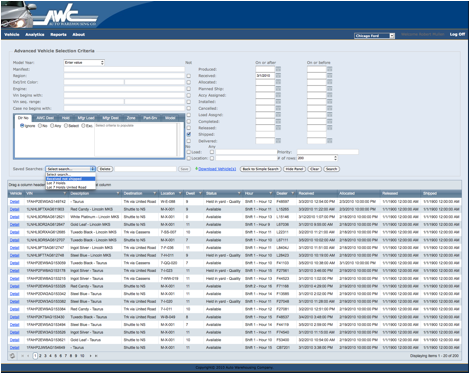Uncheck the Shipped Not checkbox

(x=189, y=134)
